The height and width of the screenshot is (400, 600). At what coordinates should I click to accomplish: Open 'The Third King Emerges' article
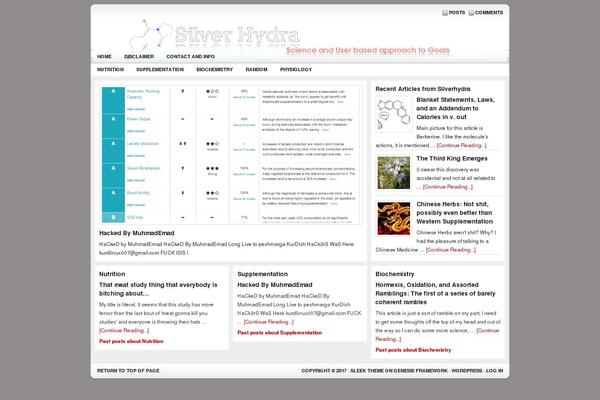452,158
